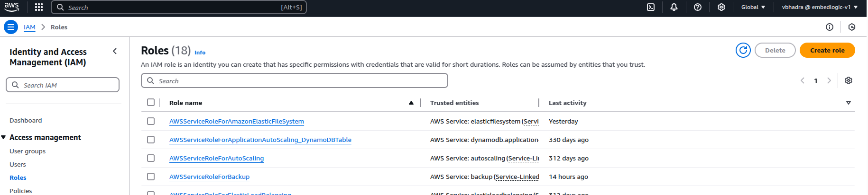Open table preferences gear icon
The width and height of the screenshot is (868, 195).
(x=848, y=80)
